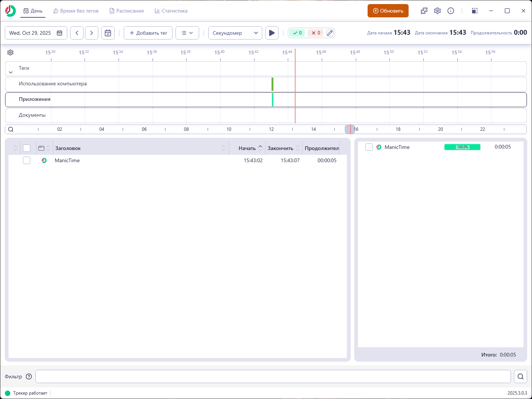The image size is (532, 399).
Task: Click version number 2025.3.0.3
Action: click(x=517, y=393)
